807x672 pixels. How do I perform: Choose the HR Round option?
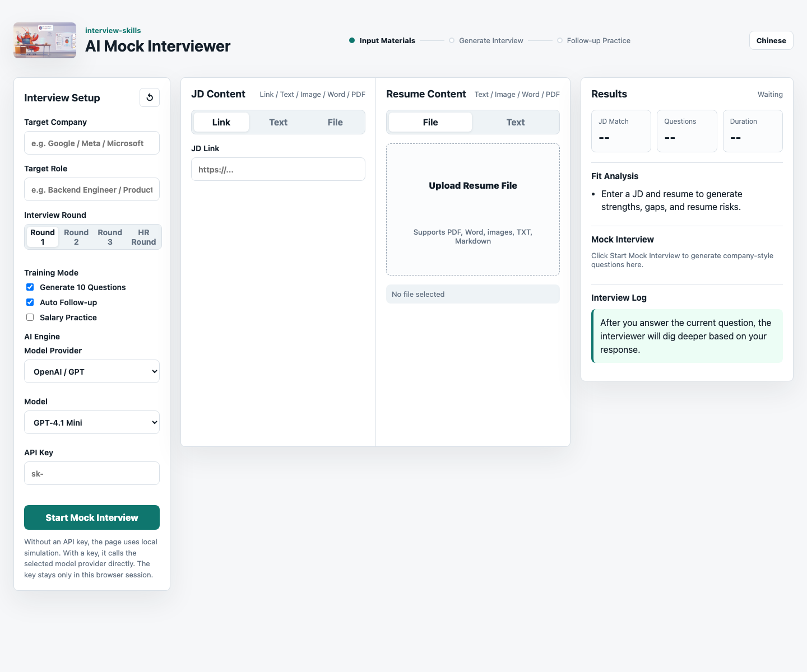(143, 237)
